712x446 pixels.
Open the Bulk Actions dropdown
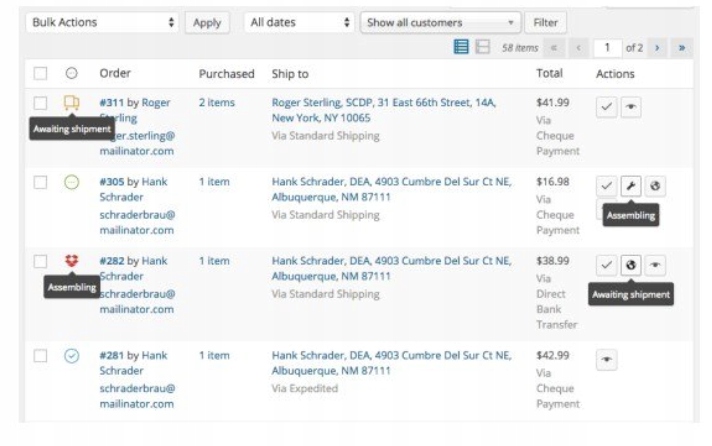[x=102, y=21]
